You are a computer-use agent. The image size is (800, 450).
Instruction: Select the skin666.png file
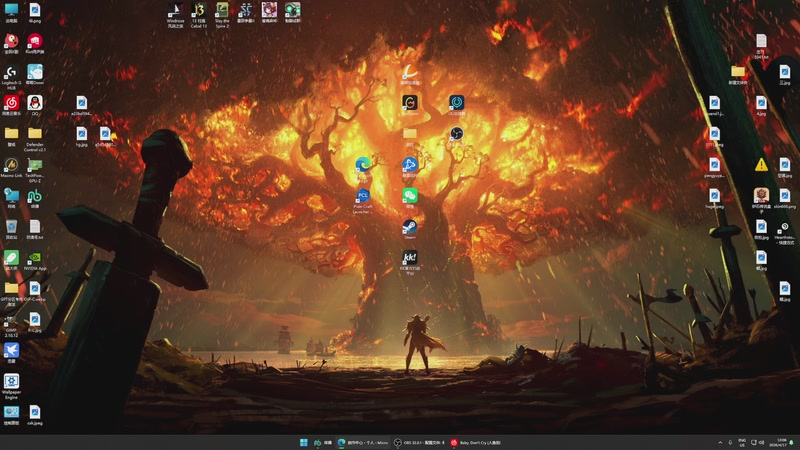pos(785,198)
